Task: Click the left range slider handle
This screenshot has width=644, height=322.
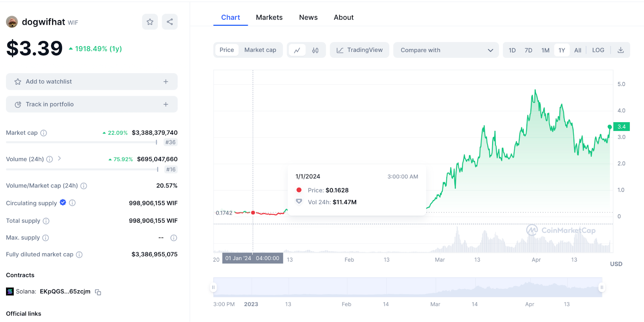Action: 213,287
